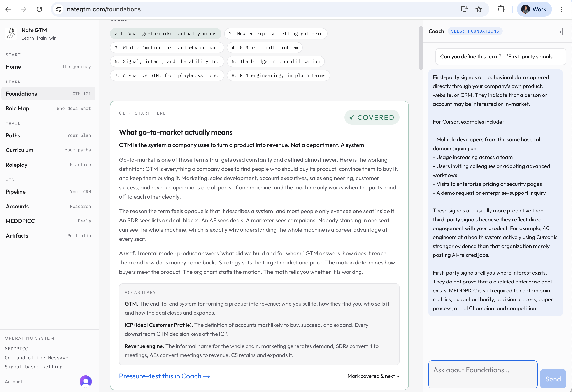Open the Work profile button
Screen dimensions: 572x392
click(534, 9)
